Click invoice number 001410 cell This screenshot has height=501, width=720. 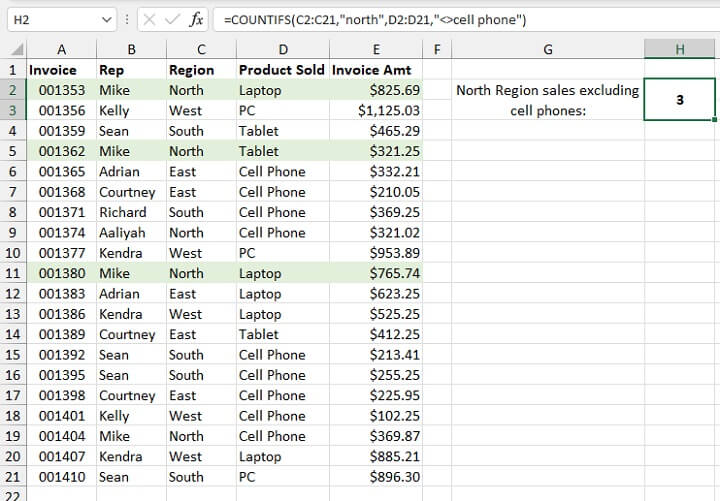pyautogui.click(x=62, y=477)
